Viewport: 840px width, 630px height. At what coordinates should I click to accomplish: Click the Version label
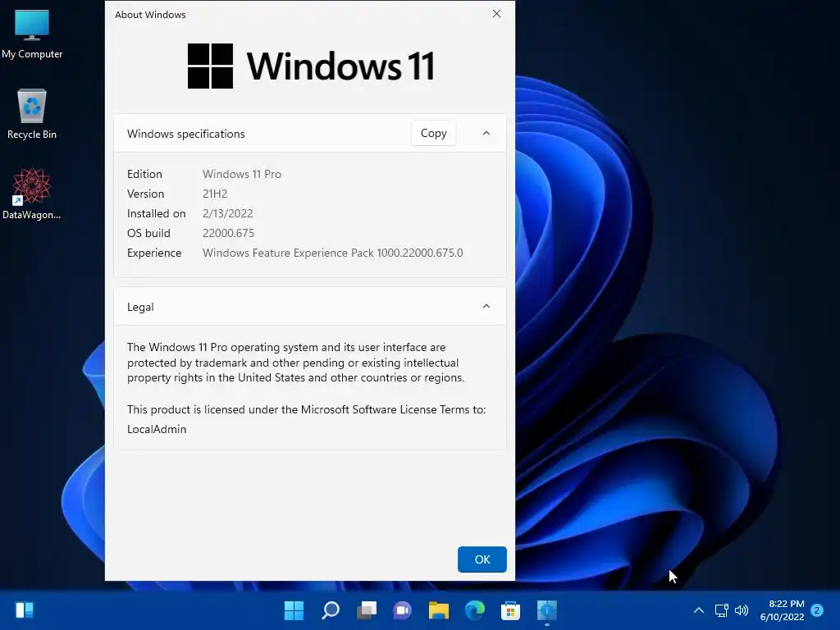point(146,194)
